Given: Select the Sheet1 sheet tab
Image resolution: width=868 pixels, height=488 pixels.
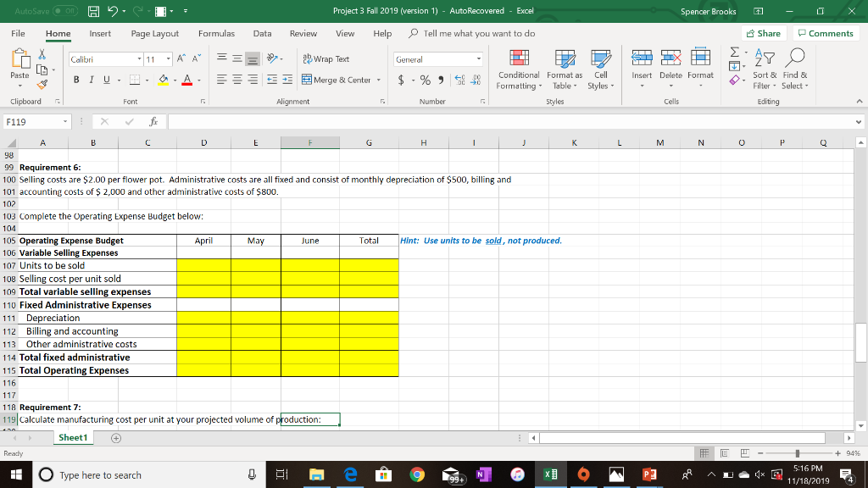Looking at the screenshot, I should 72,437.
